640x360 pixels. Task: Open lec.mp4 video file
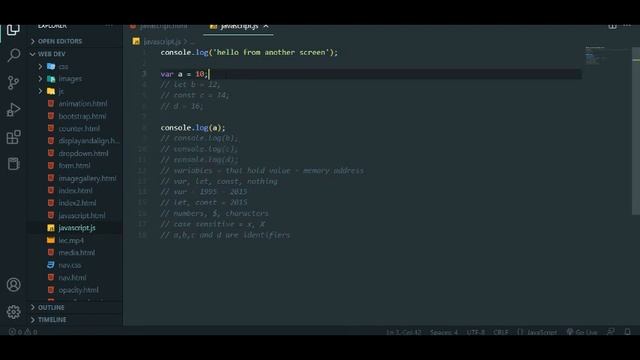[x=71, y=240]
